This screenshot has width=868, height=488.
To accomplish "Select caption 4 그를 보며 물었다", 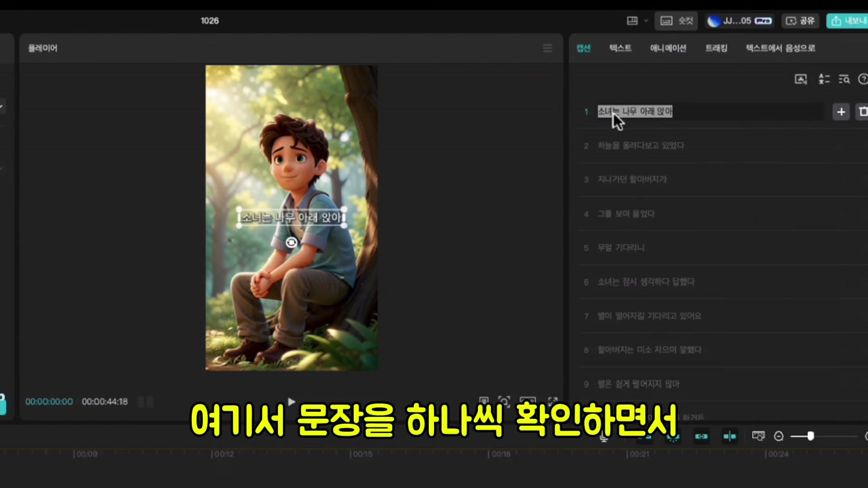I will click(626, 214).
